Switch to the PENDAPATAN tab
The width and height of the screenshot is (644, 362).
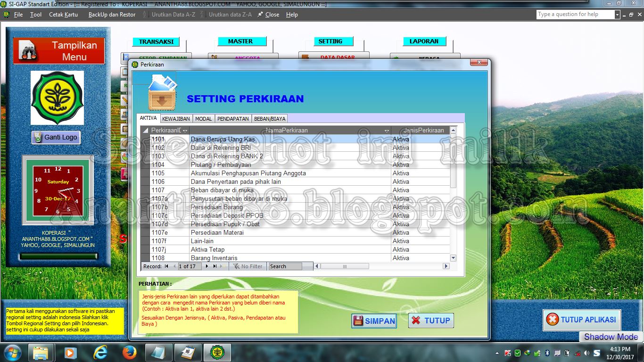point(233,119)
